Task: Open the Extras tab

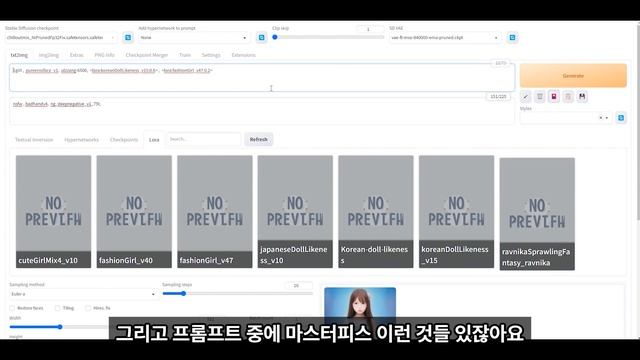Action: (76, 55)
